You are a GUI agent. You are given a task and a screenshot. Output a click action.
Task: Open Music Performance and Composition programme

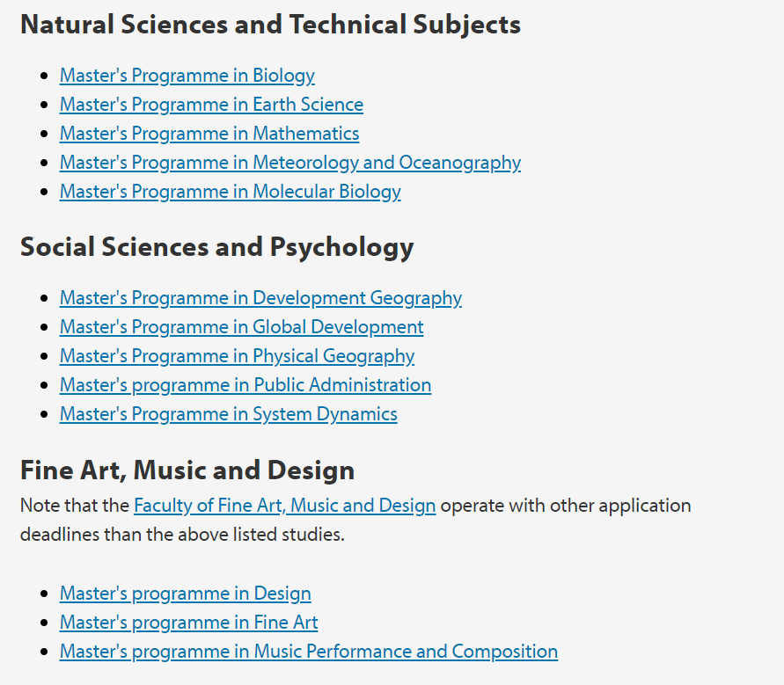coord(308,652)
